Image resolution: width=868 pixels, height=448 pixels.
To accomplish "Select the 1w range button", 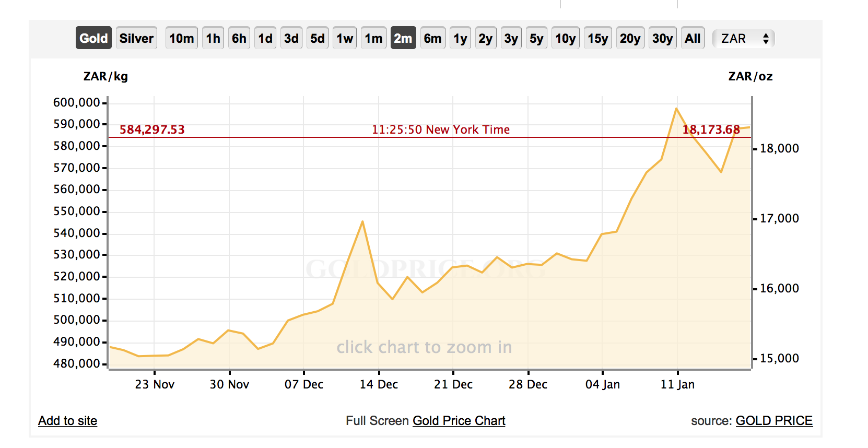I will (x=345, y=38).
